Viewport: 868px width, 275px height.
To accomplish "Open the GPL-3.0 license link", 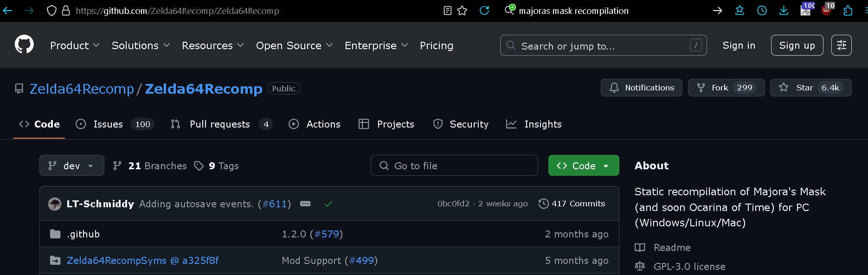I will pyautogui.click(x=680, y=267).
